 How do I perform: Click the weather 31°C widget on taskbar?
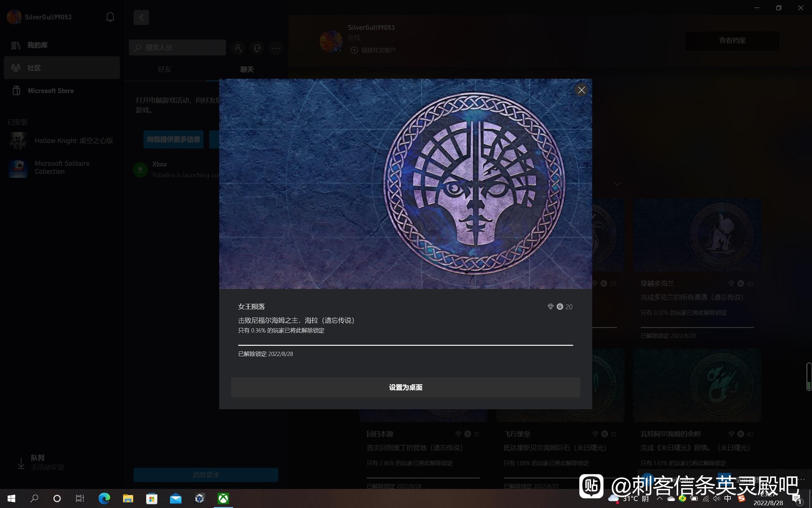tap(628, 498)
